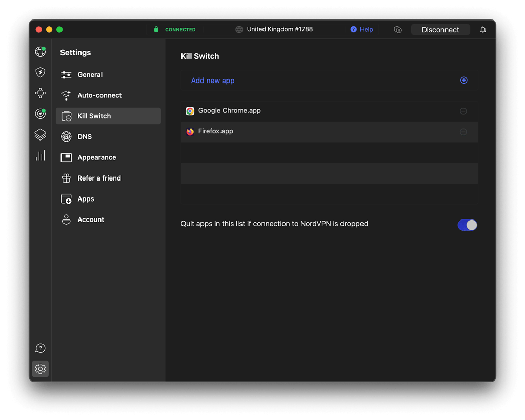Click 'Quit apps in this list' description
This screenshot has height=420, width=525.
point(274,224)
